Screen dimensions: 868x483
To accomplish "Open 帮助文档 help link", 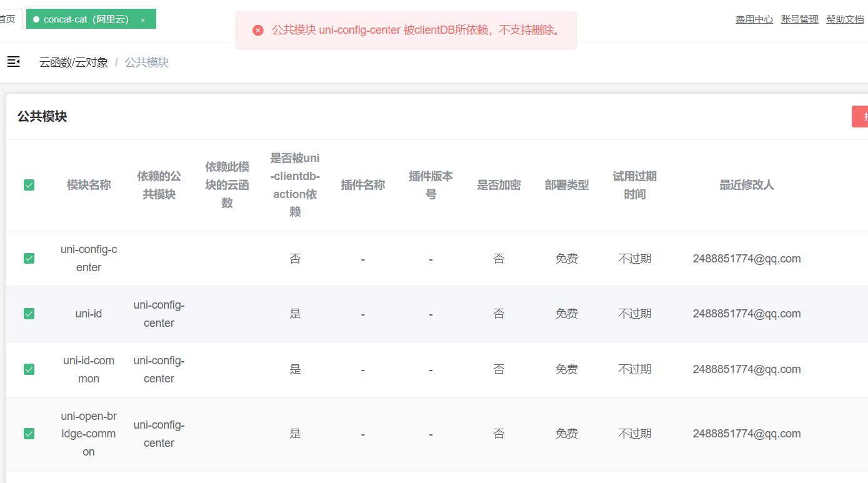I will pos(845,19).
